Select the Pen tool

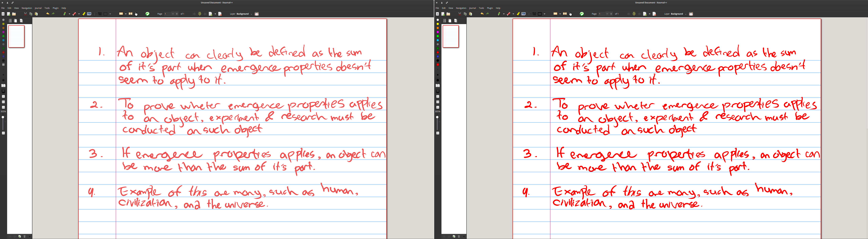click(65, 14)
